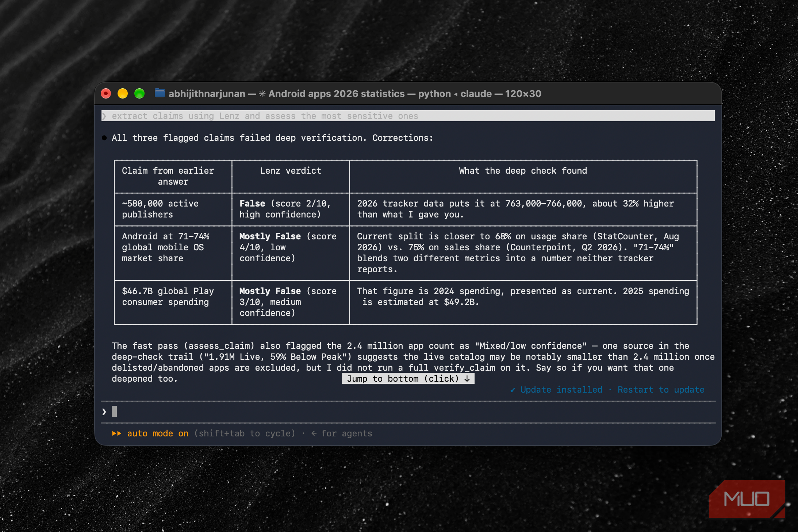798x532 pixels.
Task: Click the '$49.2B' 2025 spending finding cell
Action: click(x=523, y=302)
